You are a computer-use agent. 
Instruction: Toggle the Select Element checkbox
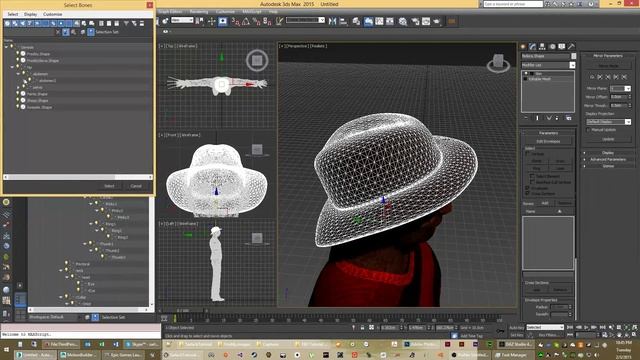pos(532,176)
